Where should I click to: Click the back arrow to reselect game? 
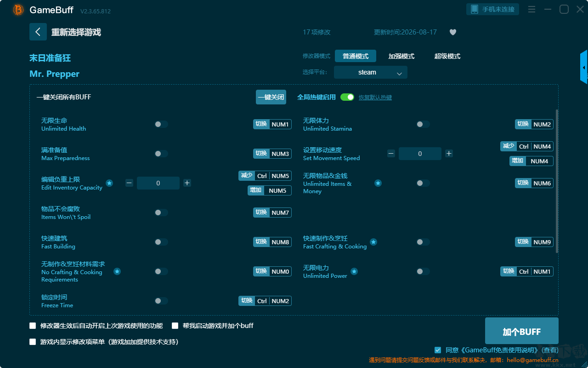pyautogui.click(x=38, y=32)
